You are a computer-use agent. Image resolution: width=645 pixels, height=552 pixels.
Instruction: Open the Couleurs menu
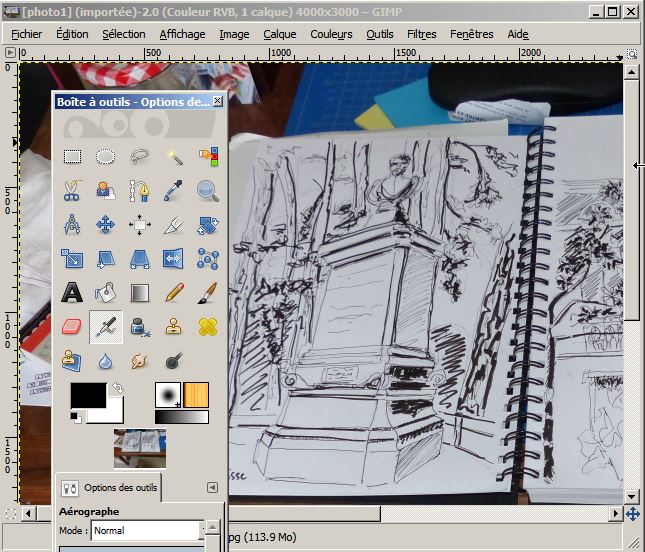point(331,34)
